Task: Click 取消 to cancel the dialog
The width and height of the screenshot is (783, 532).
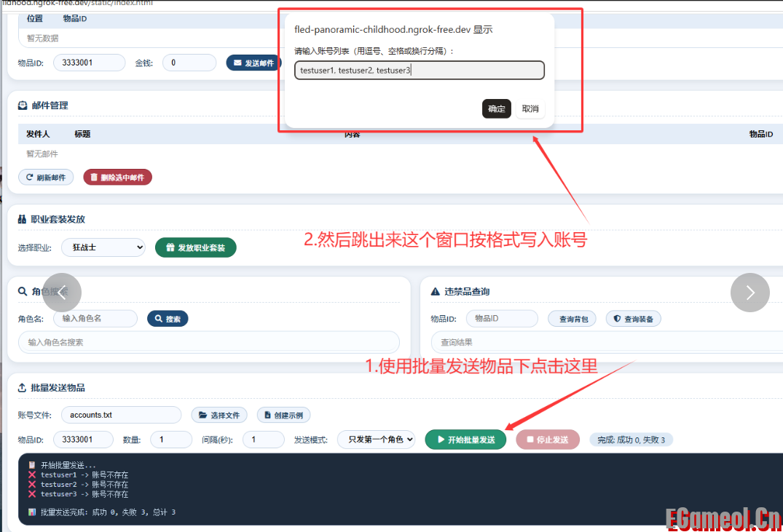Action: (x=530, y=108)
